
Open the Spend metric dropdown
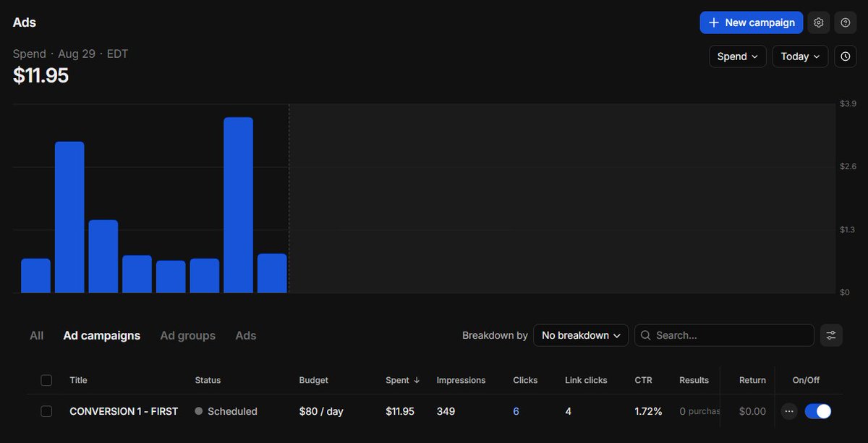737,56
